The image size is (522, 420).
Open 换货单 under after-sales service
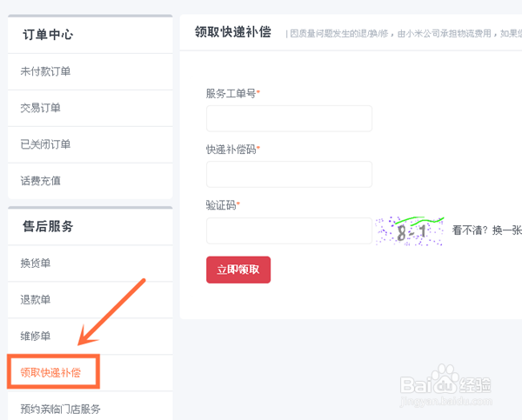[x=36, y=263]
